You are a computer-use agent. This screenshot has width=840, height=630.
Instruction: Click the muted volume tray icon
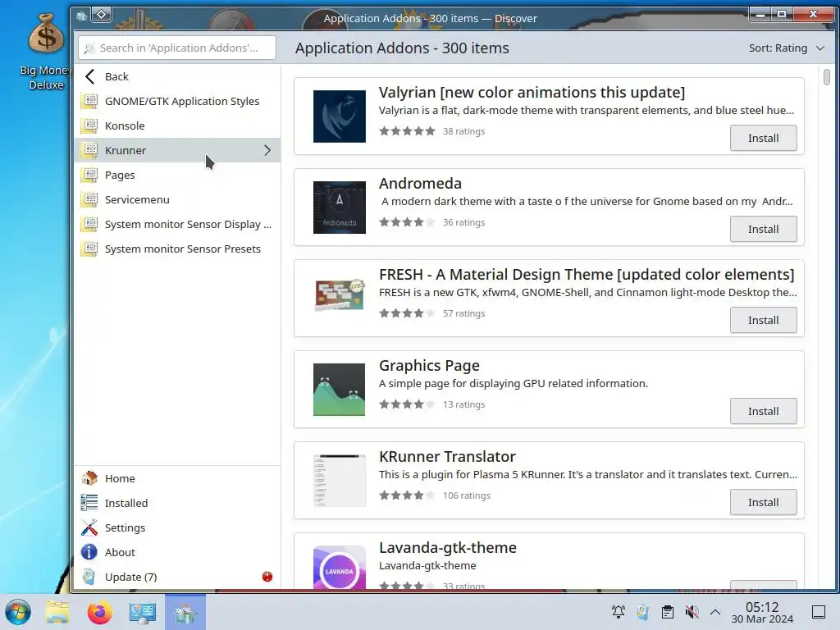692,612
